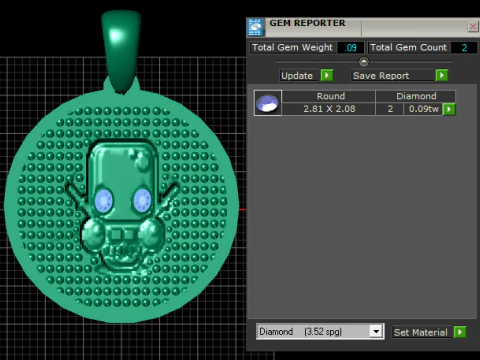
Task: Open the Diamond (3.52 spg) material dropdown
Action: tap(320, 332)
